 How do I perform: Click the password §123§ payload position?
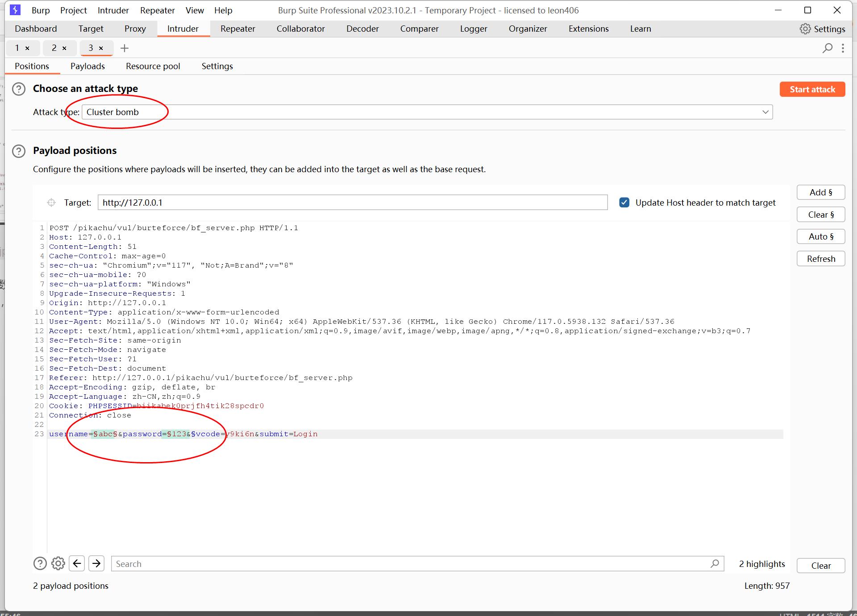tap(179, 434)
